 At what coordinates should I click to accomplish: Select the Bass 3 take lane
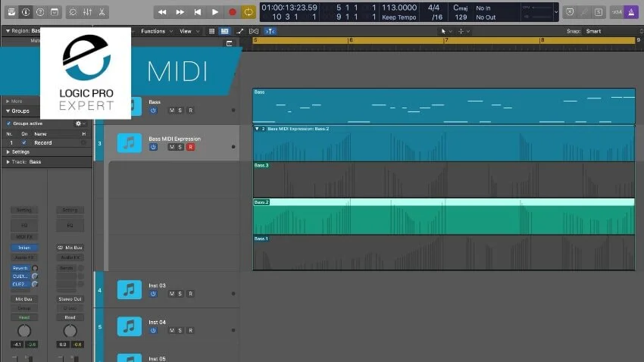[x=444, y=179]
